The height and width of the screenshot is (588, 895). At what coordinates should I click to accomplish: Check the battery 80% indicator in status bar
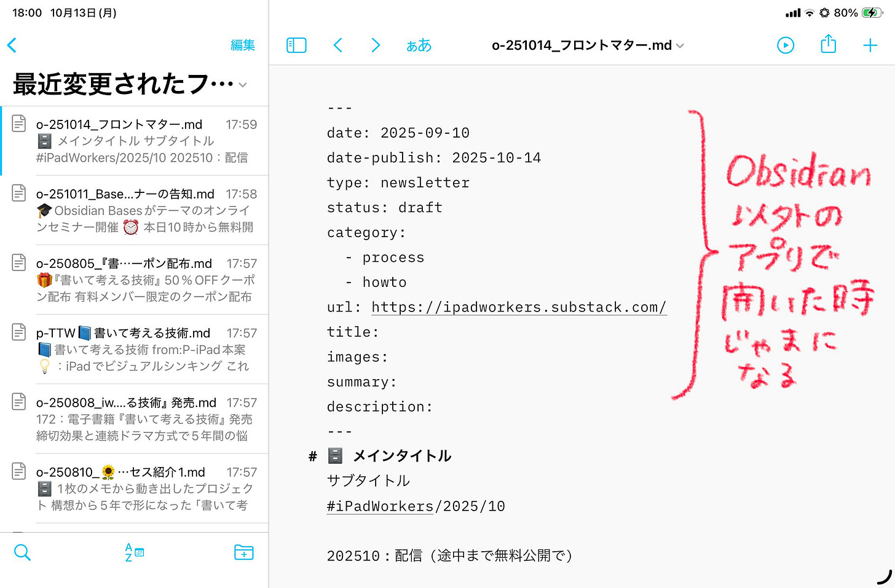(x=858, y=13)
